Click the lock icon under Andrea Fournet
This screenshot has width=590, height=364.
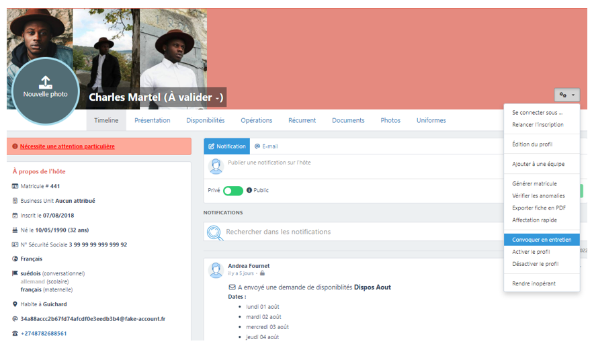[x=262, y=274]
